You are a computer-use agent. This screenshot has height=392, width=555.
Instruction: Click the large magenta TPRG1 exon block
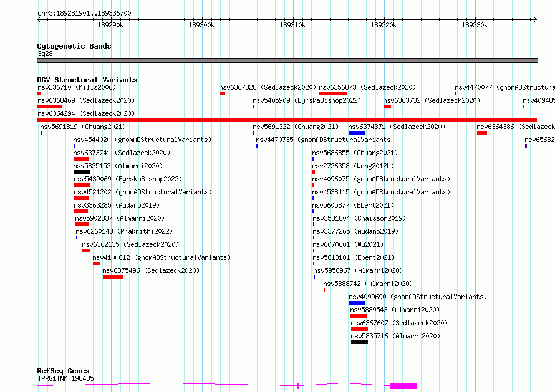click(403, 386)
